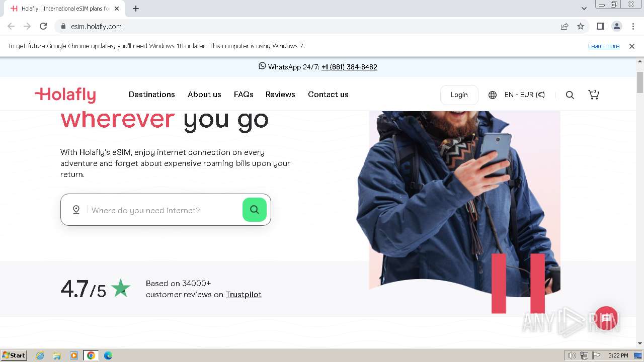The image size is (644, 362).
Task: Open File Explorer from taskbar
Action: pos(57,355)
